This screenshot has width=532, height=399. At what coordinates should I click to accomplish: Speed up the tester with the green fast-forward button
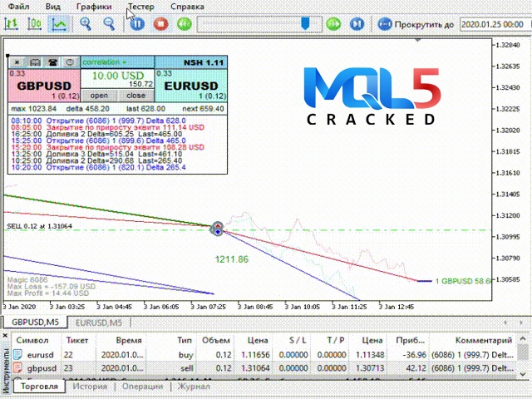pos(333,24)
